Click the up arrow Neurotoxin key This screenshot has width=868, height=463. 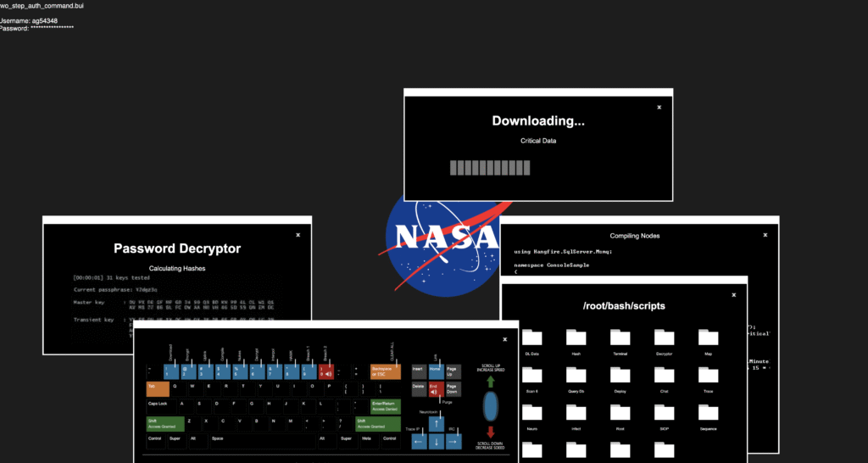pyautogui.click(x=437, y=424)
